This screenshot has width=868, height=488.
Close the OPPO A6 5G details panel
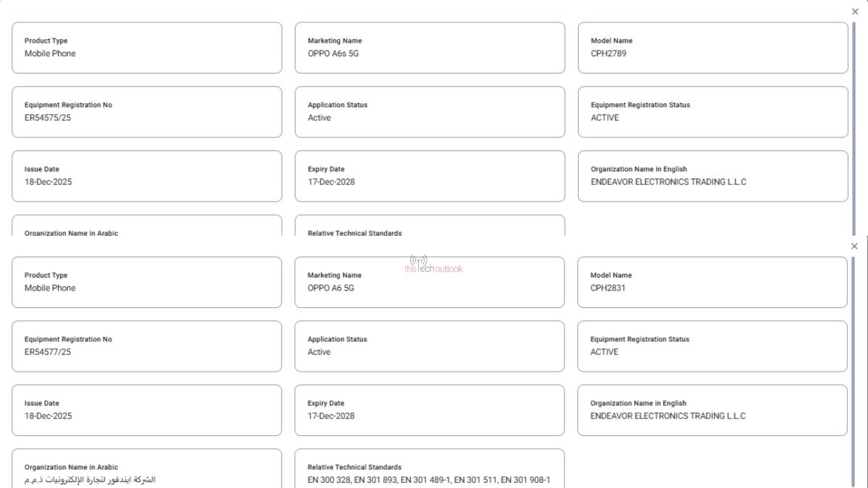tap(854, 247)
